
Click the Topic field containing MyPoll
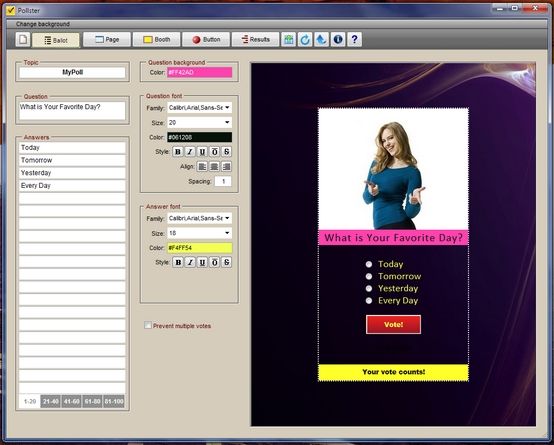pos(72,72)
